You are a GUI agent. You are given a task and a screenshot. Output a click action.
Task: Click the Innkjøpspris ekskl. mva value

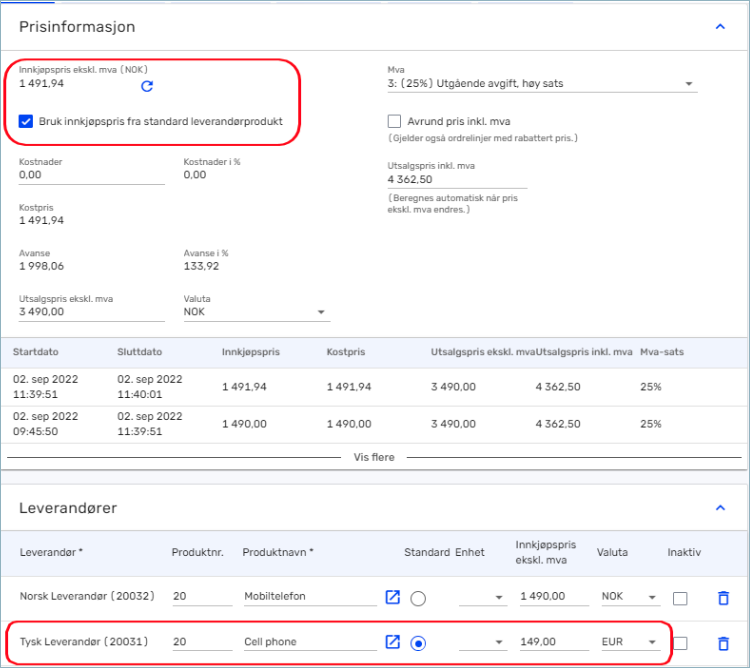coord(41,84)
